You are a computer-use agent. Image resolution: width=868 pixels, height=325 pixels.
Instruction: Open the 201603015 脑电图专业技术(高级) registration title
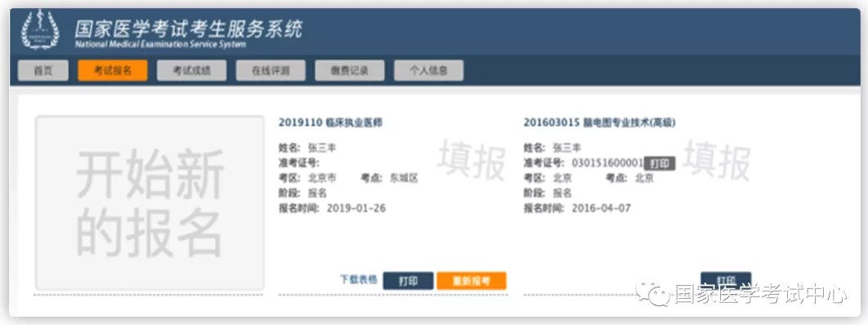(599, 122)
